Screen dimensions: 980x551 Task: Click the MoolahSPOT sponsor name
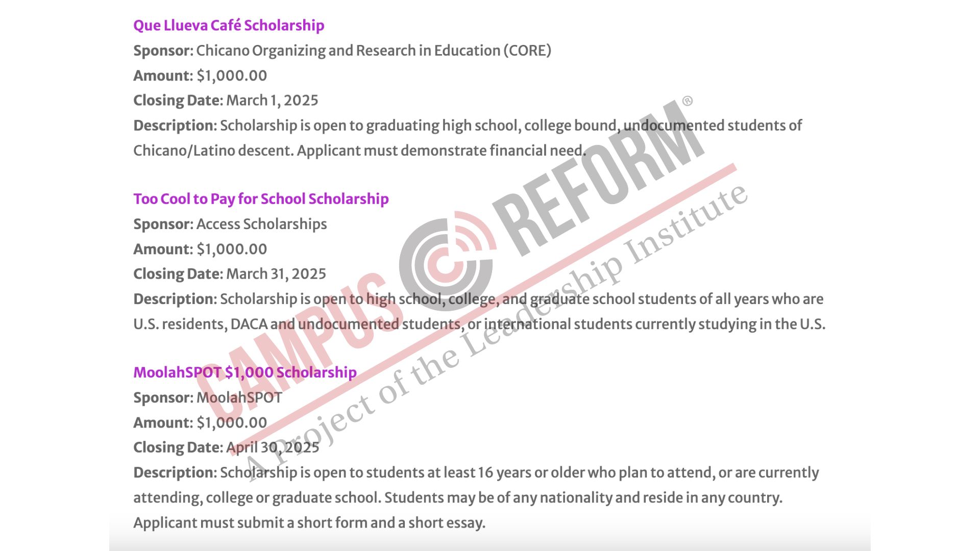[239, 398]
